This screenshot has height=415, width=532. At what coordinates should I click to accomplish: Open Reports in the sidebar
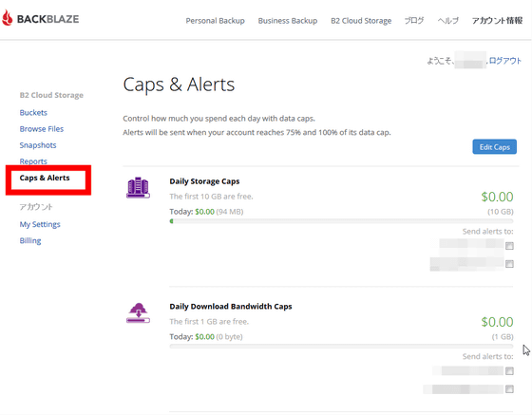coord(33,161)
